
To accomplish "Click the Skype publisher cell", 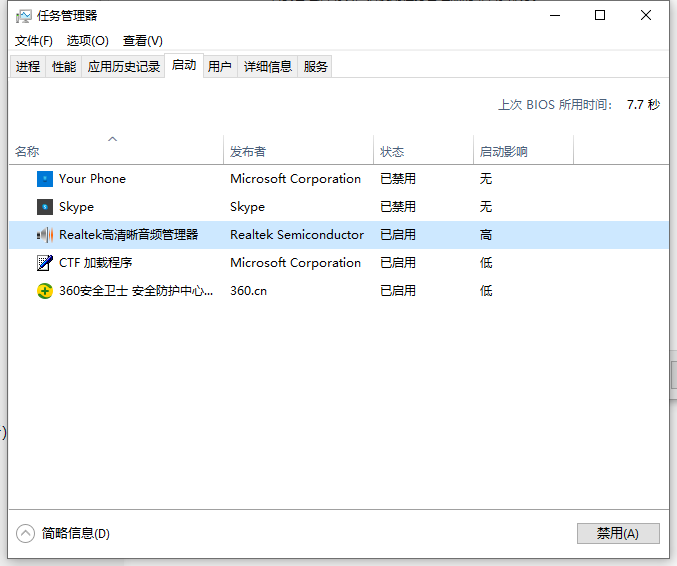I will [x=247, y=207].
